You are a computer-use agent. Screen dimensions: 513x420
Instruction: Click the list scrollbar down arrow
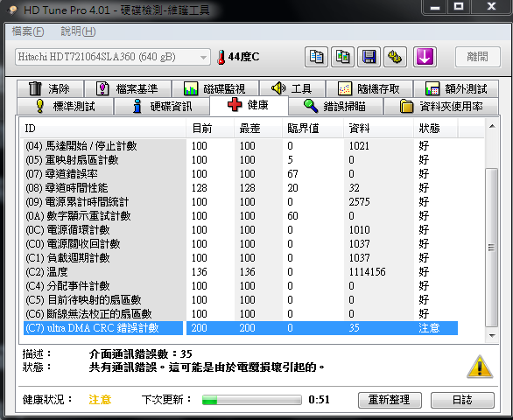point(492,335)
